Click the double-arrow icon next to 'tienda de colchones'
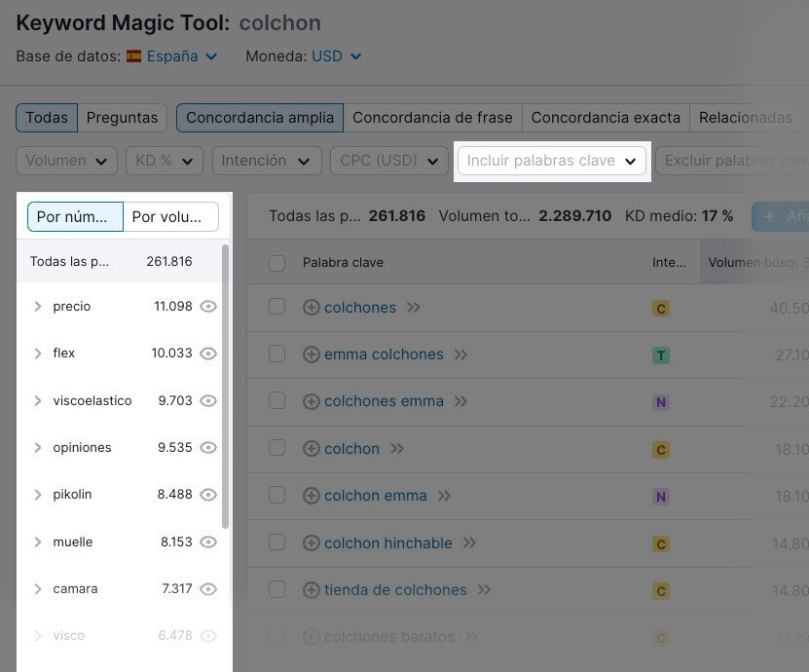Screen dimensions: 809x672 [484, 590]
